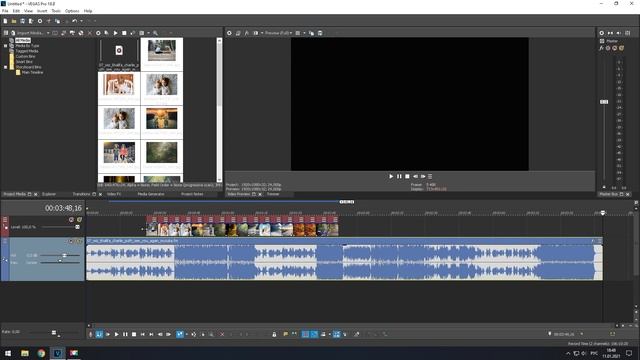Open video output FX in preview toolbar

coord(247,33)
